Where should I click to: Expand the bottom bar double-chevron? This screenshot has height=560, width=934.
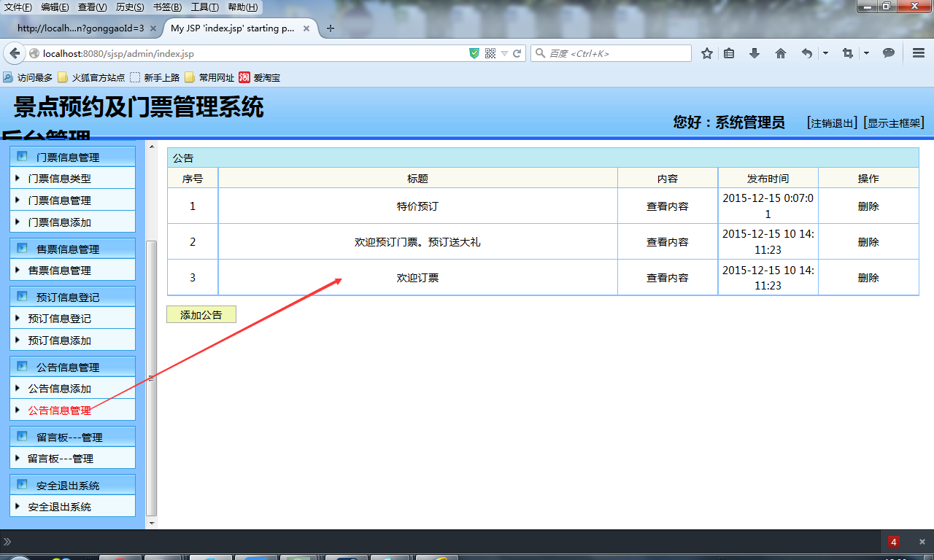(7, 542)
